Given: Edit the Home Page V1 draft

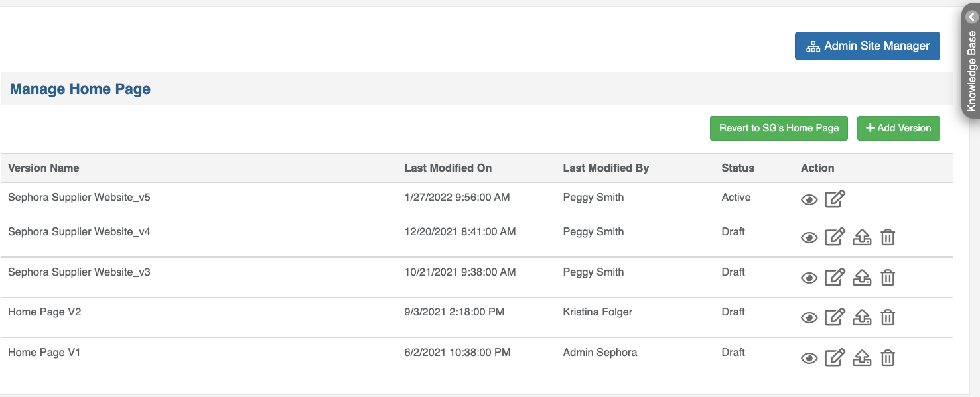Looking at the screenshot, I should coord(835,358).
